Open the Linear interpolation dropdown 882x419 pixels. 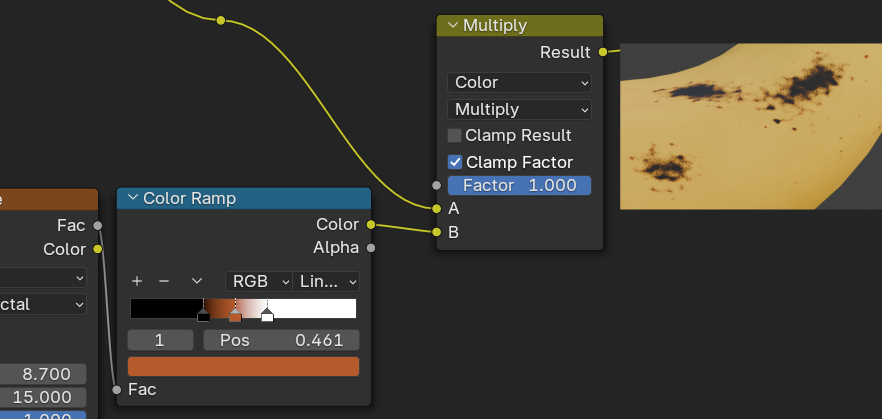point(327,281)
